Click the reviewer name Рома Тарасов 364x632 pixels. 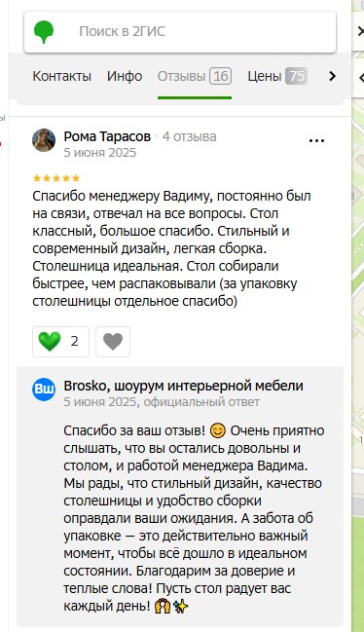(107, 136)
